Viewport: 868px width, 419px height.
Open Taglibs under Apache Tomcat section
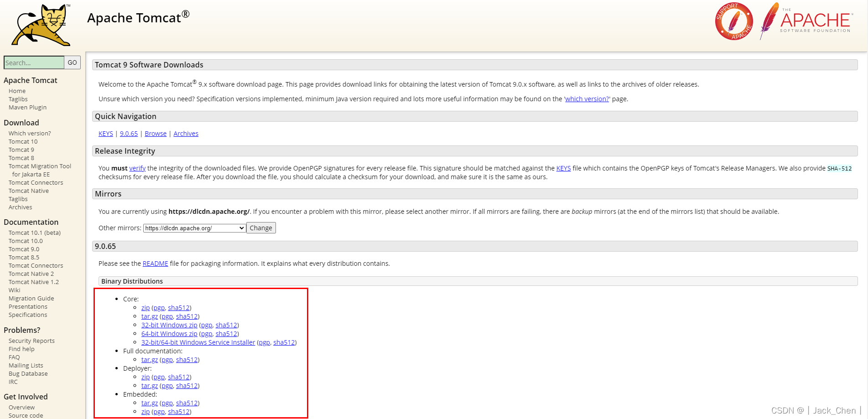[x=18, y=99]
